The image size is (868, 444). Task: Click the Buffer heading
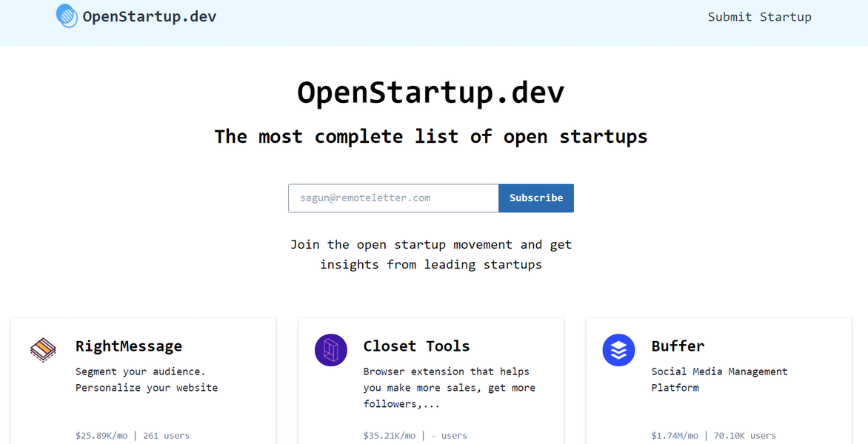(678, 346)
